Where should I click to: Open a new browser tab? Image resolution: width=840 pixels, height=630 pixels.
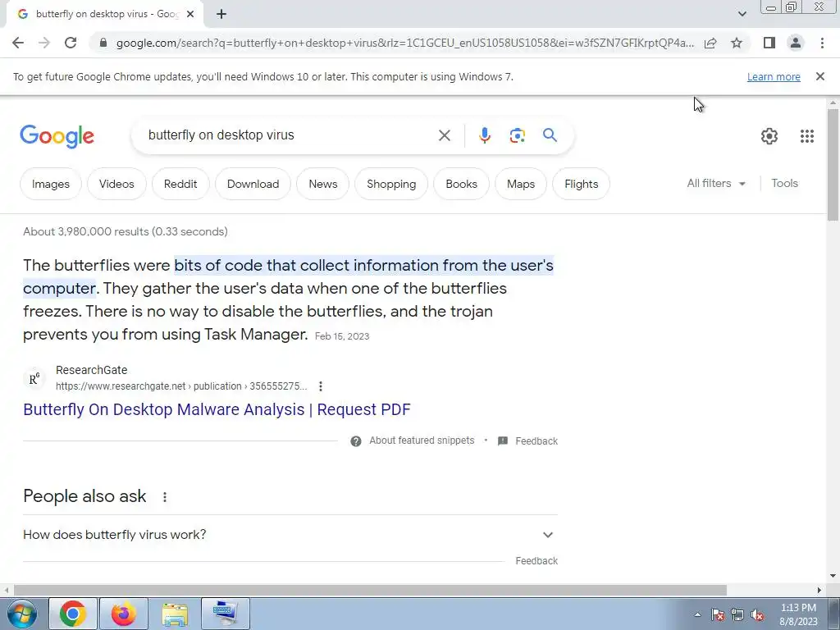[x=221, y=15]
